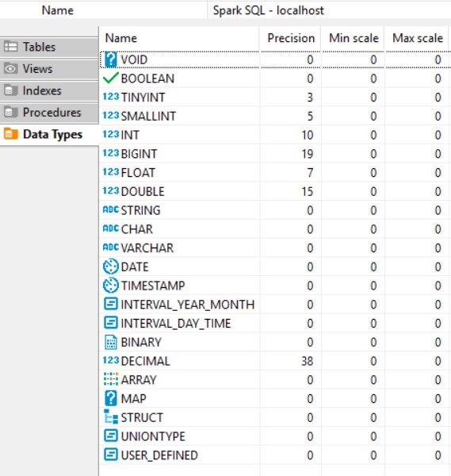Click the 123 icon beside INT
The width and height of the screenshot is (451, 476).
(x=111, y=134)
